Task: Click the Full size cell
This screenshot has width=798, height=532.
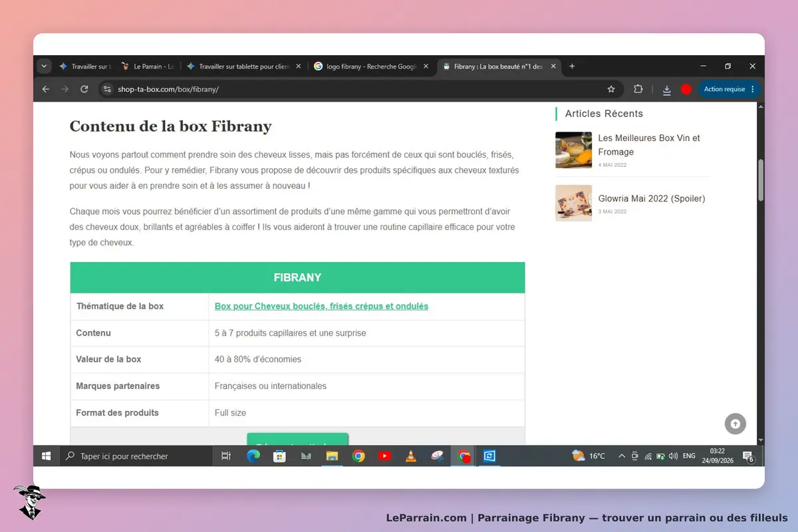Action: click(x=366, y=413)
